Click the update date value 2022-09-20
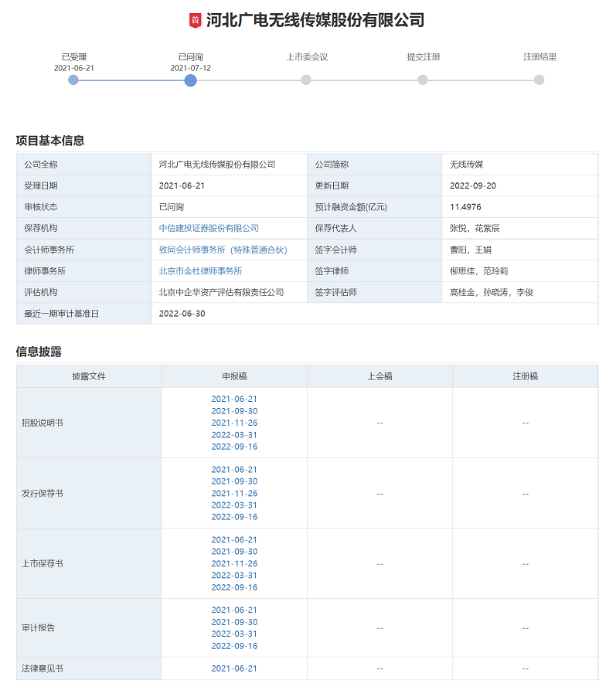 [473, 185]
